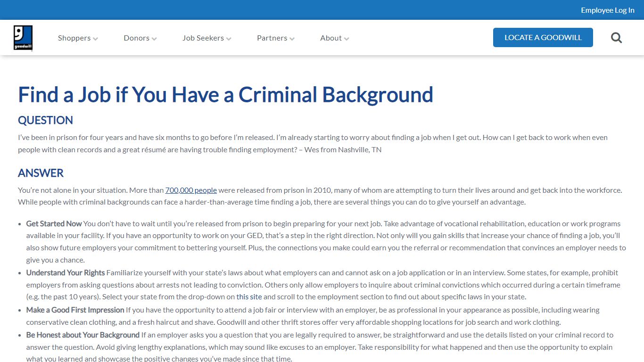Click 'Make a Good First Impression' text

click(x=75, y=310)
